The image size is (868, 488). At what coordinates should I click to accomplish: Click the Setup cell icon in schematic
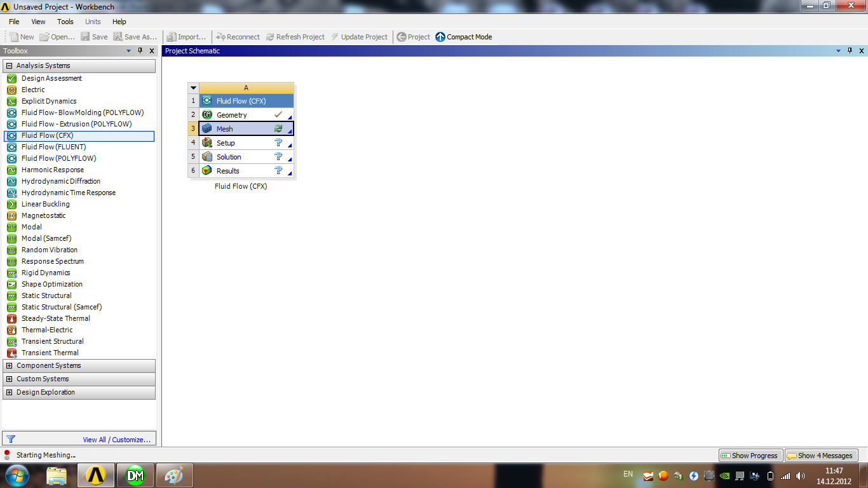[x=207, y=143]
